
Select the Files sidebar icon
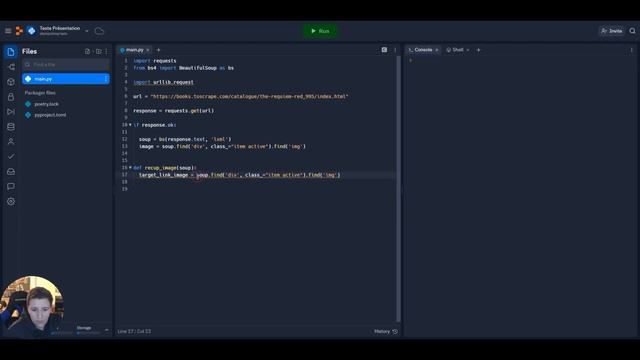click(11, 52)
